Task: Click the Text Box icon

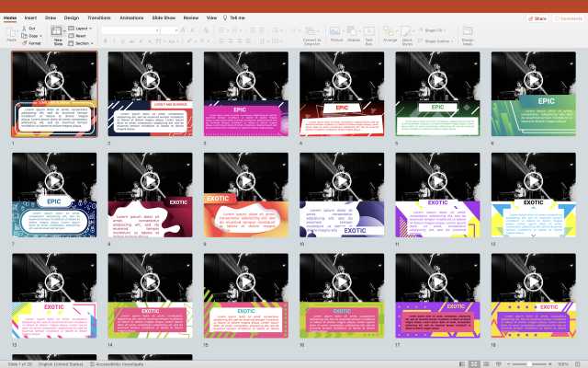Action: tap(368, 33)
